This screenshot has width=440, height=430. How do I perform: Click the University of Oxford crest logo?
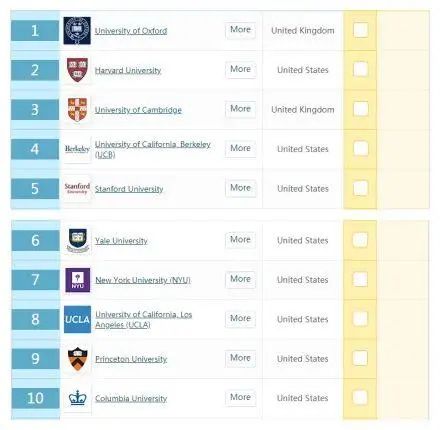(77, 31)
